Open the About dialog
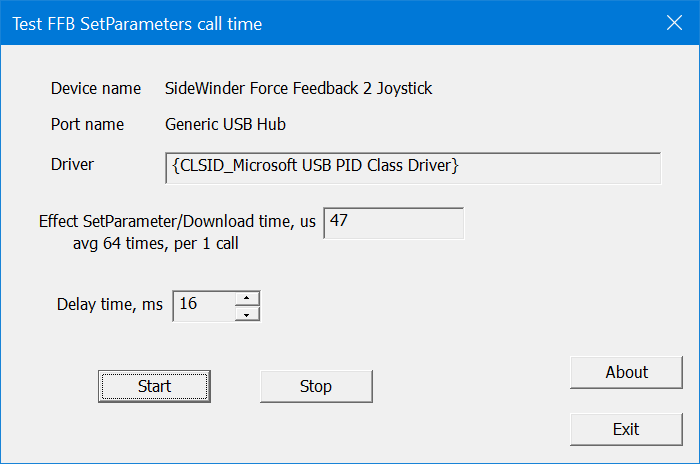700x464 pixels. point(626,372)
